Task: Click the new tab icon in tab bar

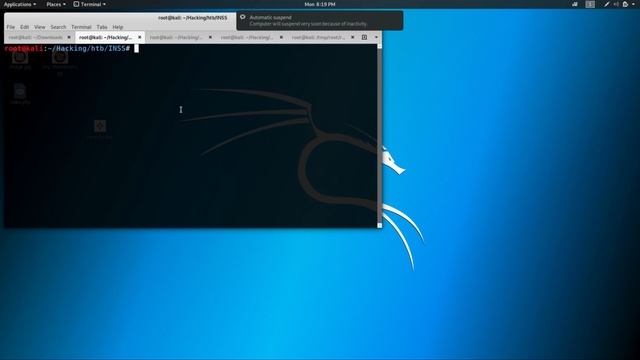Action: click(364, 37)
